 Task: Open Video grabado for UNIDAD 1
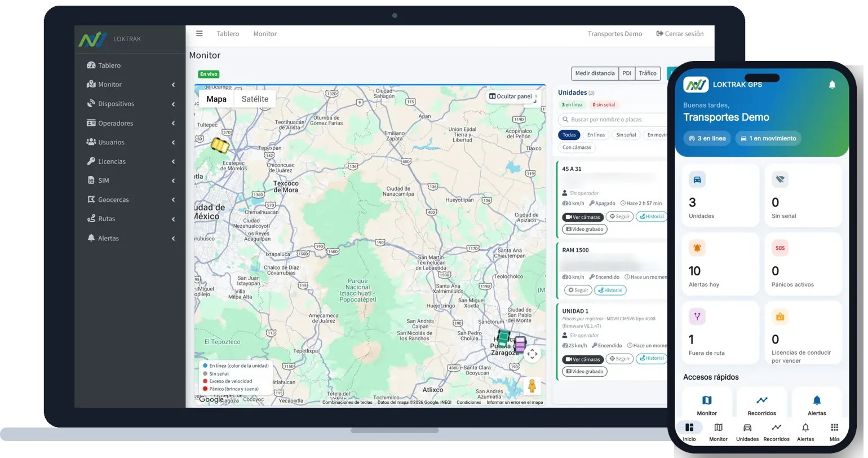pyautogui.click(x=584, y=372)
